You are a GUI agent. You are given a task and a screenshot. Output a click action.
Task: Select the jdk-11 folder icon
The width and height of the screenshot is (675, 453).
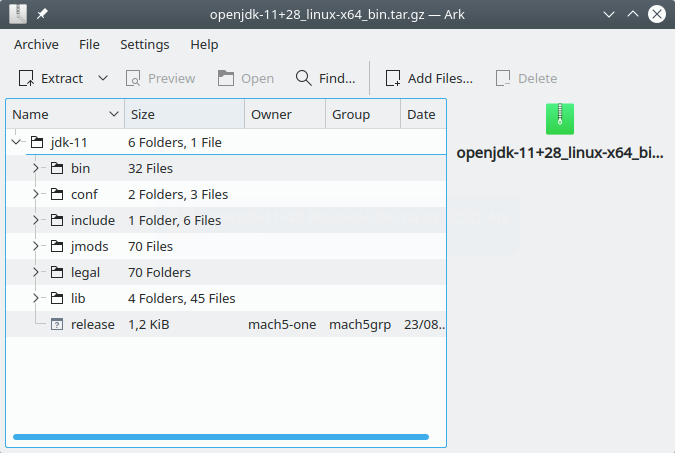37,142
